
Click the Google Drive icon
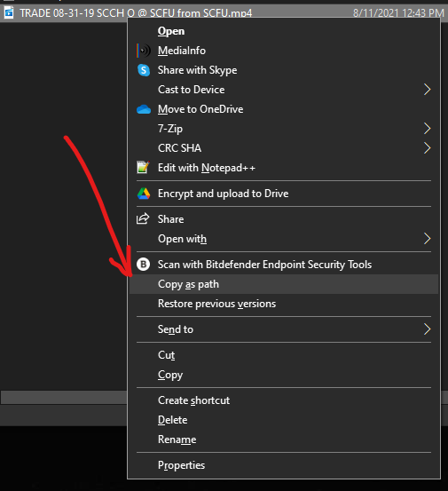point(144,194)
